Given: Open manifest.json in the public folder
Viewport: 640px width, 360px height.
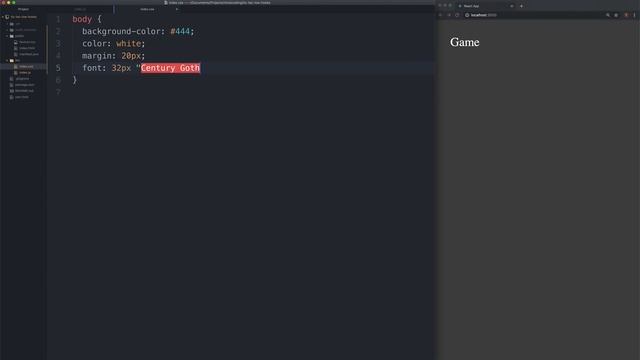Looking at the screenshot, I should click(29, 54).
